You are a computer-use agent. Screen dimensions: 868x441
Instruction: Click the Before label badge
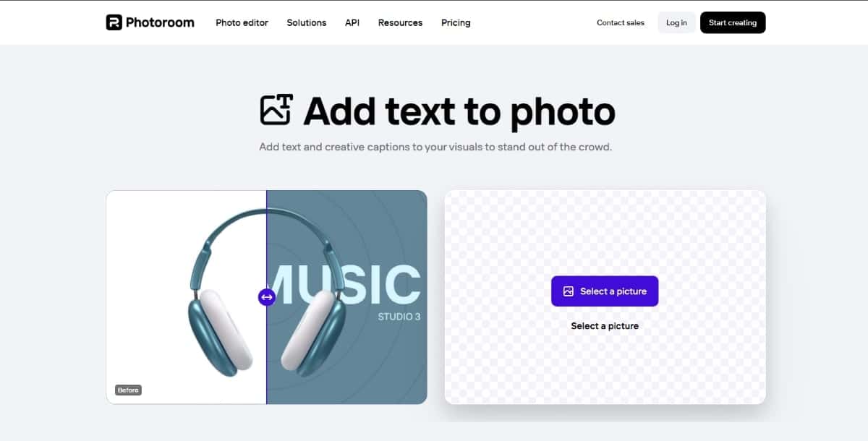coord(128,390)
